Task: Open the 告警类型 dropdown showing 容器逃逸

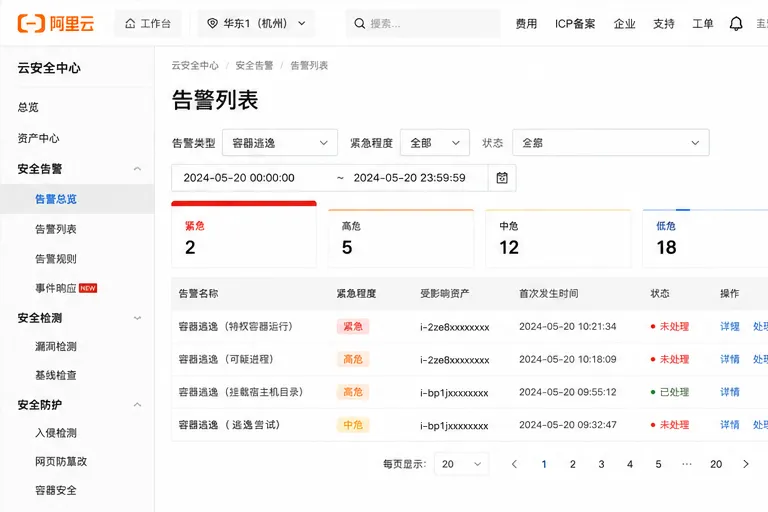Action: pos(280,143)
